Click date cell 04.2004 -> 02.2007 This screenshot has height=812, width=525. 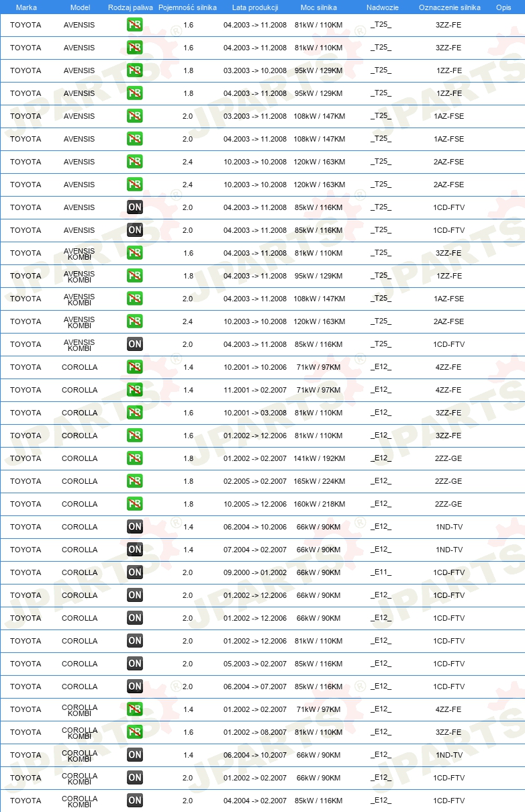(x=255, y=801)
